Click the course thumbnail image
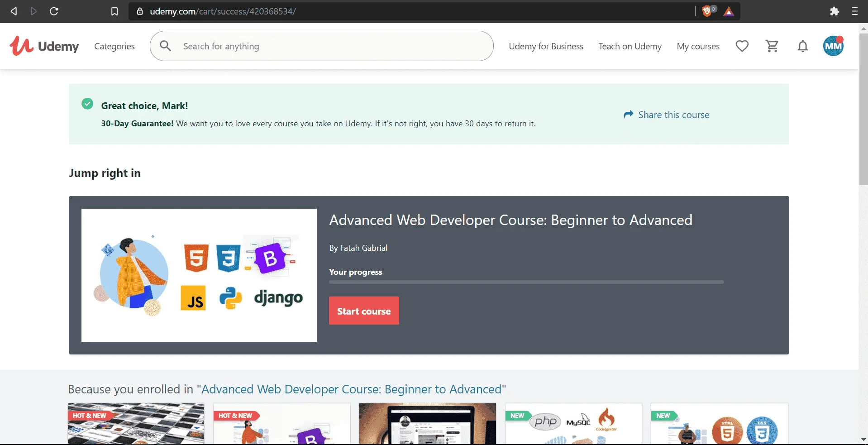Screen dimensions: 868x445 (x=199, y=275)
